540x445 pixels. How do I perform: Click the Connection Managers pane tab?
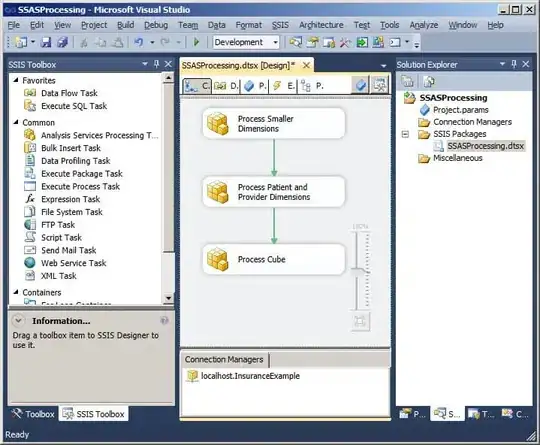(x=224, y=360)
